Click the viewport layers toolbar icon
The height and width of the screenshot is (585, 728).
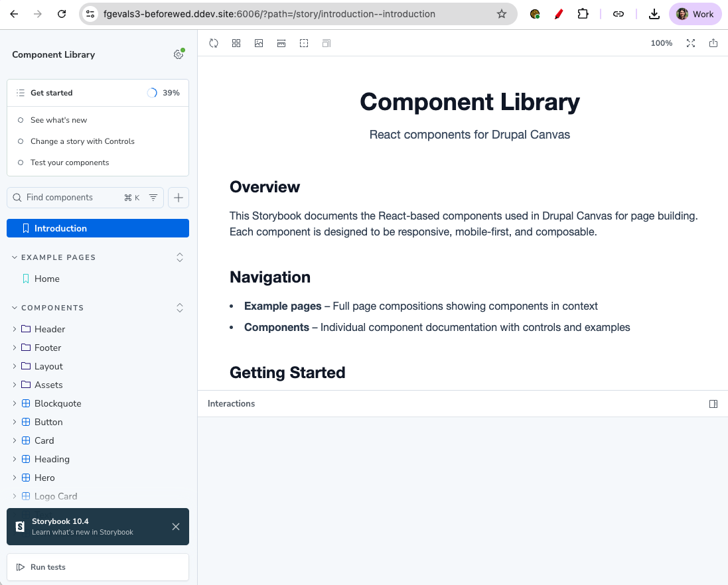click(327, 43)
